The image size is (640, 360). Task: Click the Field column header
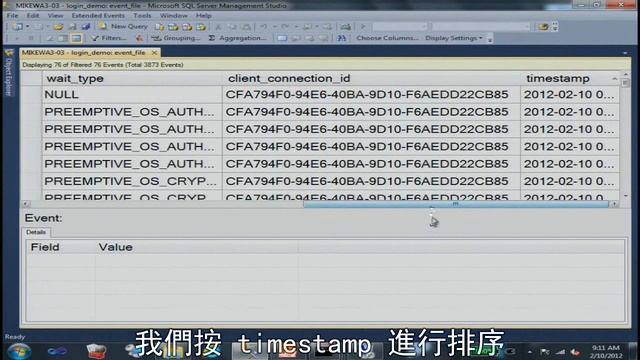tap(61, 247)
